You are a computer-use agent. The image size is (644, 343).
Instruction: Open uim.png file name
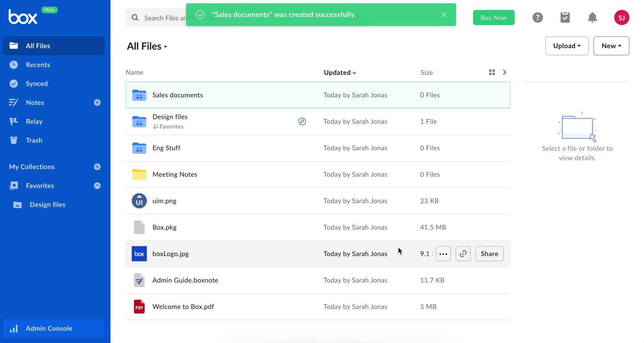point(164,201)
